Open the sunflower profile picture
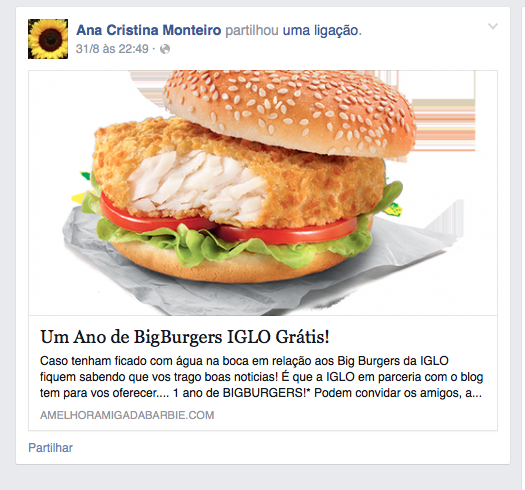Viewport: 525px width, 490px height. click(48, 39)
